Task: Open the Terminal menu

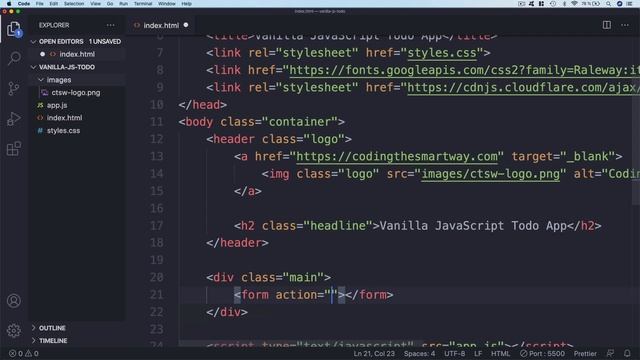Action: coord(143,4)
